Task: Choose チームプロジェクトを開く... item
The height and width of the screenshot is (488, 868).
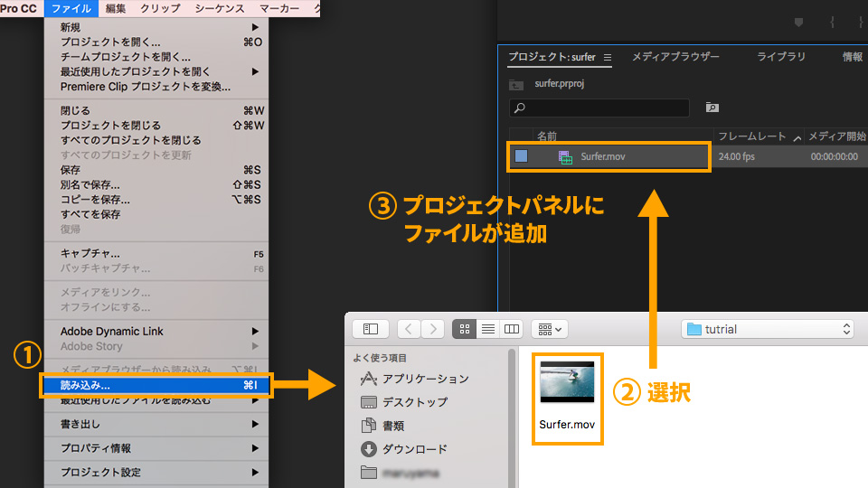Action: [x=156, y=57]
